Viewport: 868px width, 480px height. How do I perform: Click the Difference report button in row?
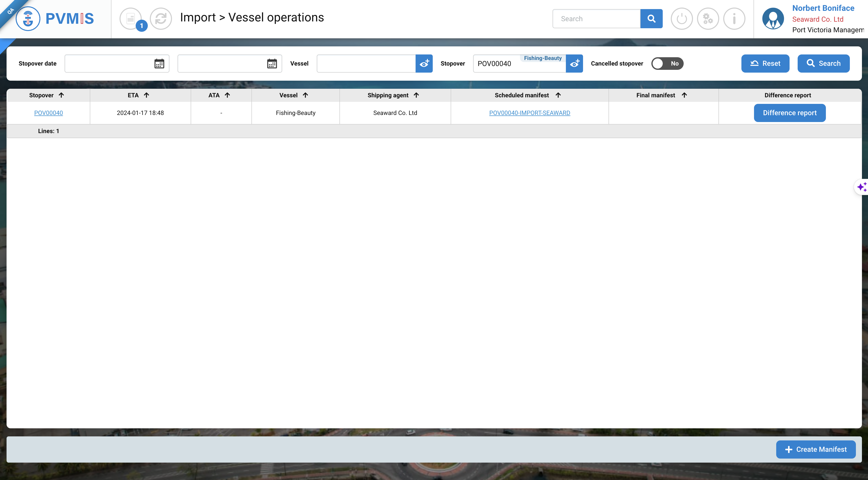pyautogui.click(x=790, y=113)
